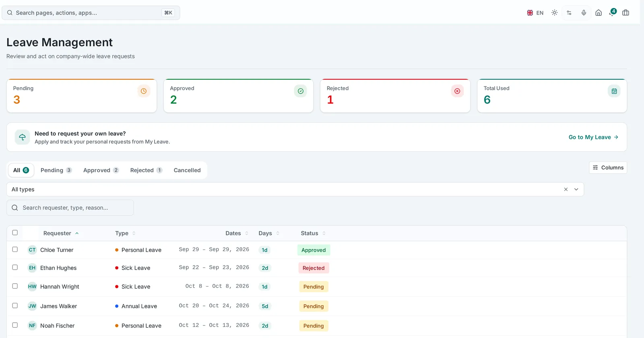644x338 pixels.
Task: Click the Pending summary card
Action: click(x=82, y=96)
